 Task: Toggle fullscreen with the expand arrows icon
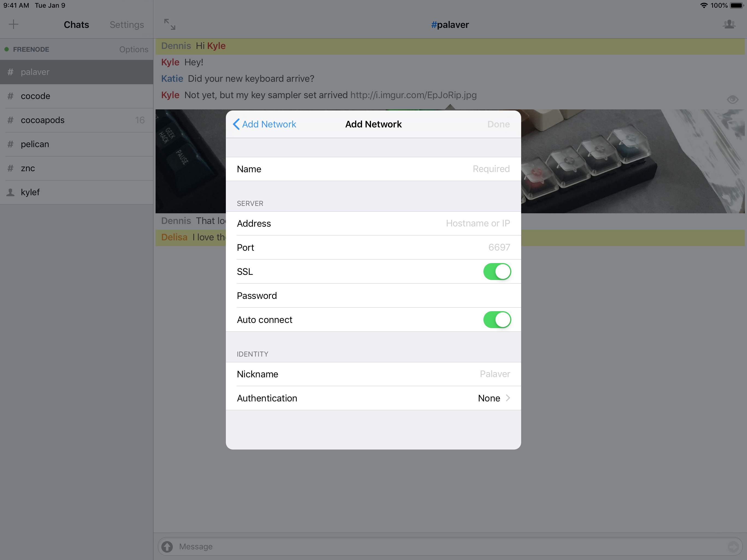(170, 24)
